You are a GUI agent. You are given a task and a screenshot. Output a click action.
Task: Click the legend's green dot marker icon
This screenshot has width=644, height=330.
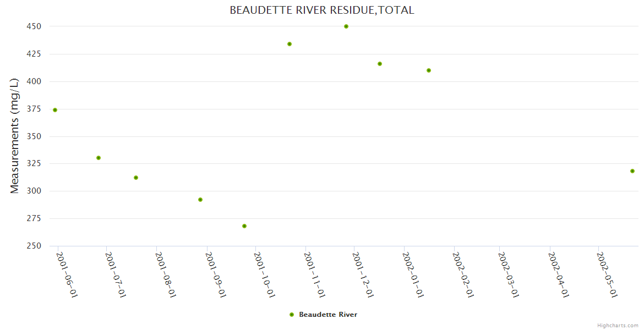(292, 315)
